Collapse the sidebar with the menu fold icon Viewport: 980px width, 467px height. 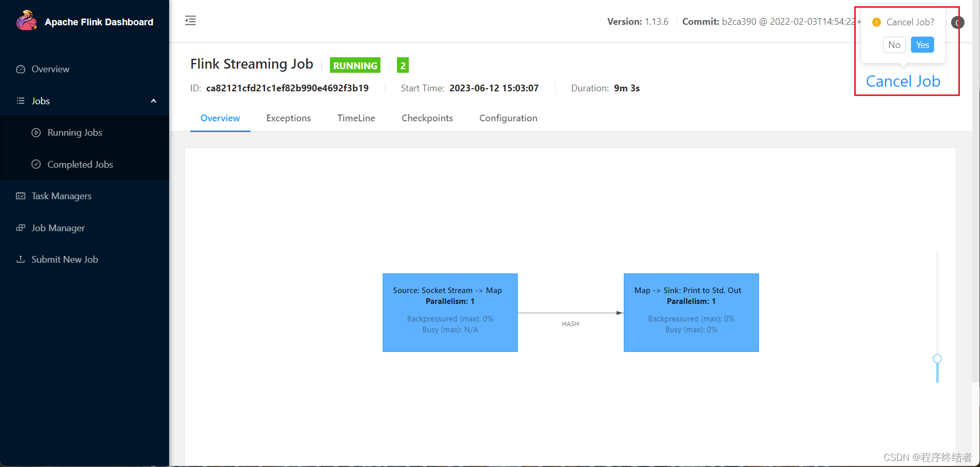tap(190, 21)
